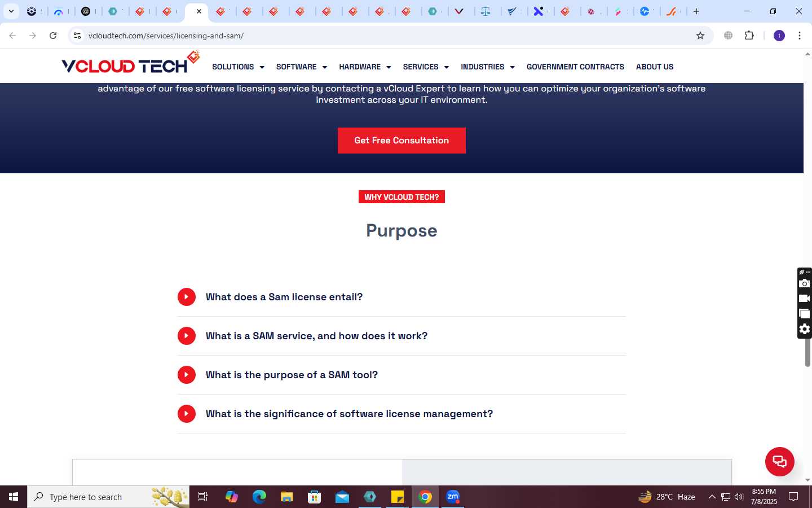Click the browser Back arrow

[x=12, y=36]
